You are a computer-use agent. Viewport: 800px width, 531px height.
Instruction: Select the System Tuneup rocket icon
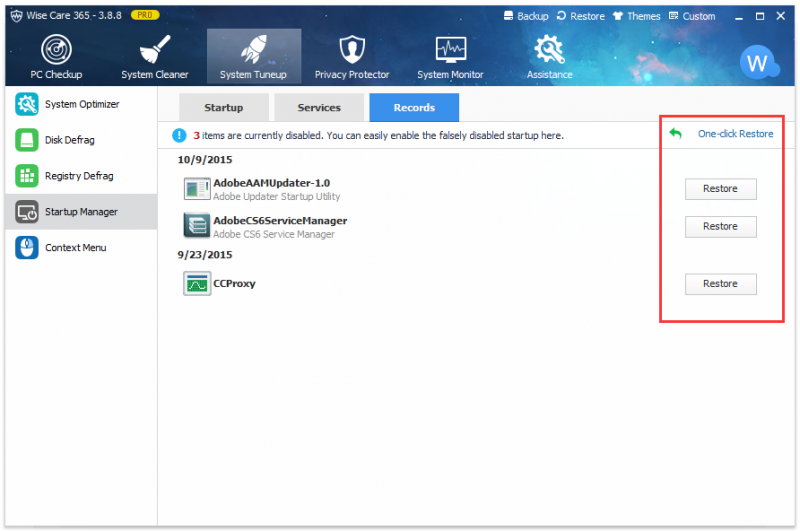[254, 49]
